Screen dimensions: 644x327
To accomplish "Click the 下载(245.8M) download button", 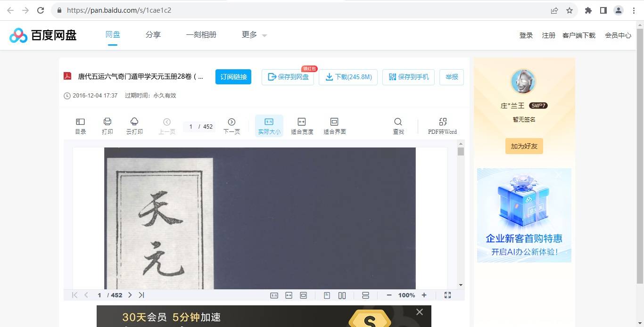I will tap(348, 77).
